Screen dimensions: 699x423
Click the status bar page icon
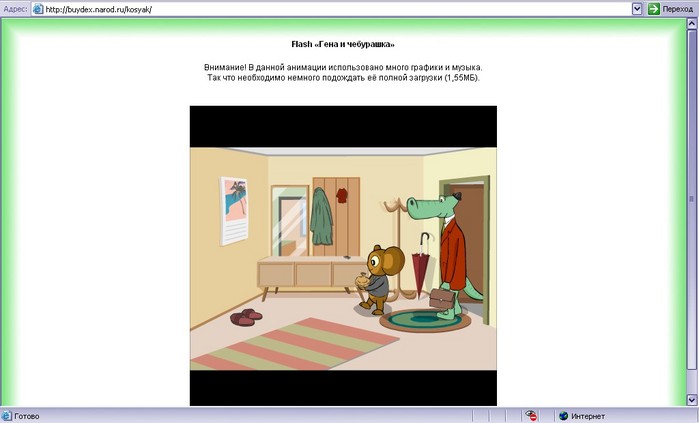pyautogui.click(x=6, y=416)
